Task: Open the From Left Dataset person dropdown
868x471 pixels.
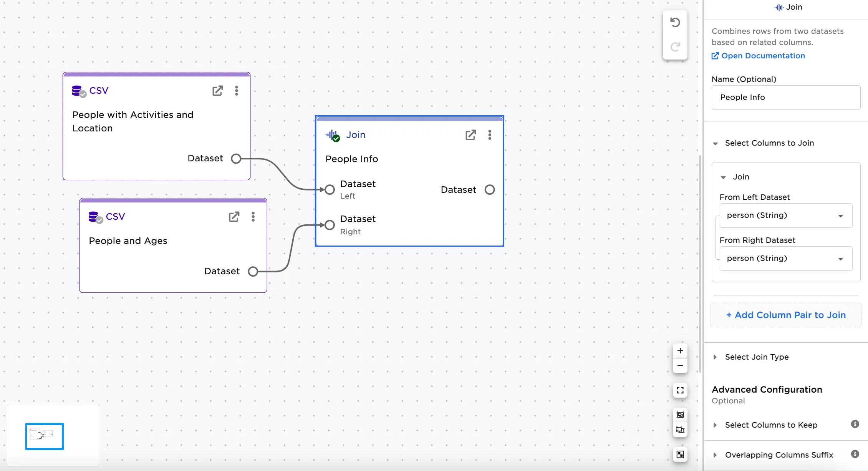Action: point(841,216)
